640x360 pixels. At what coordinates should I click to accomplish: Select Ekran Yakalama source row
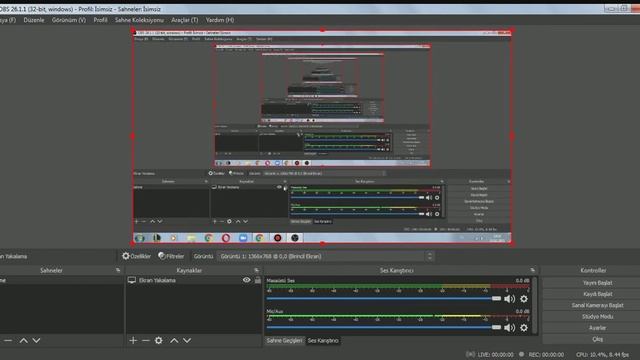click(x=193, y=280)
